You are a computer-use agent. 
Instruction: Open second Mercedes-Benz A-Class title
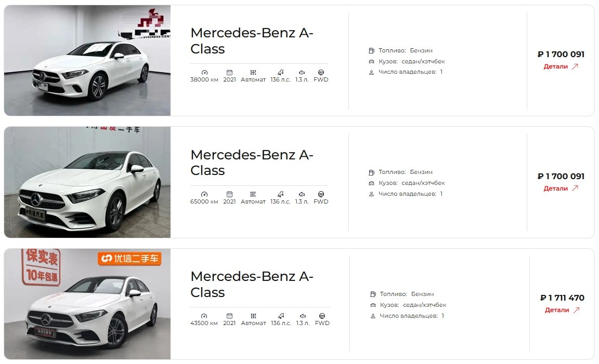(252, 163)
